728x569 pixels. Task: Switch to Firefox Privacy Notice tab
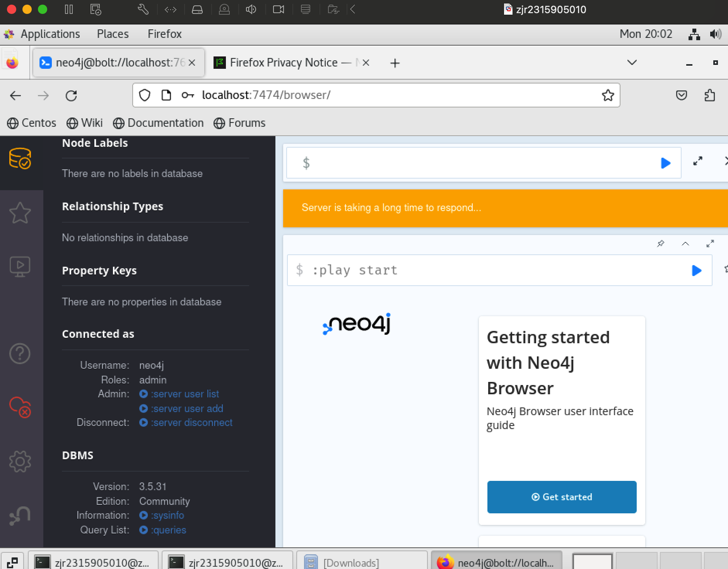pos(292,63)
